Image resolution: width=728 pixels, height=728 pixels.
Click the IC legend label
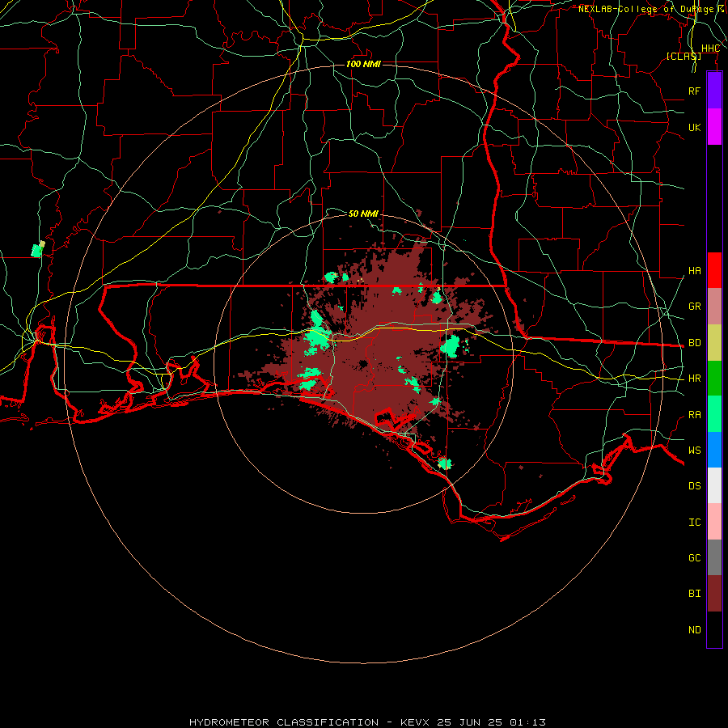coord(694,523)
